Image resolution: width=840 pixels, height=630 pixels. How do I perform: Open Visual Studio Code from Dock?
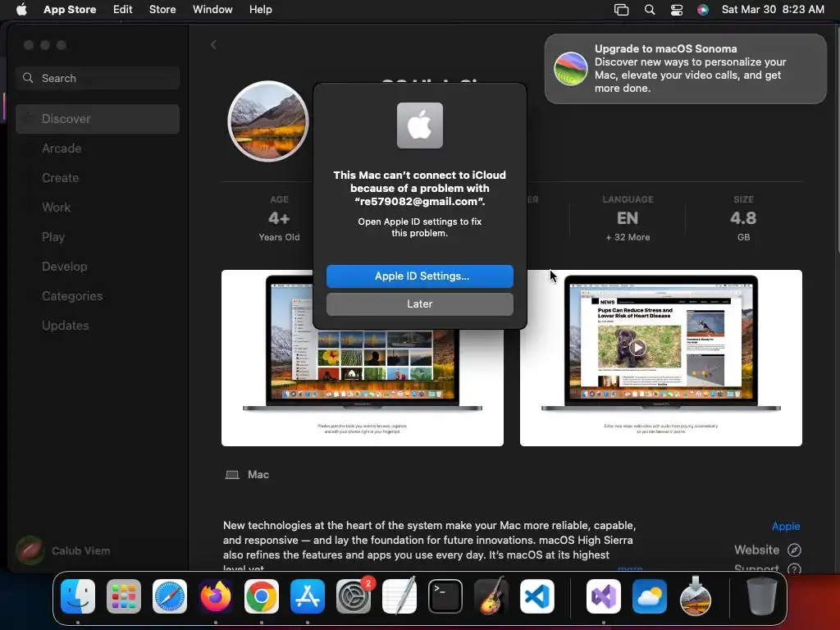pyautogui.click(x=537, y=596)
